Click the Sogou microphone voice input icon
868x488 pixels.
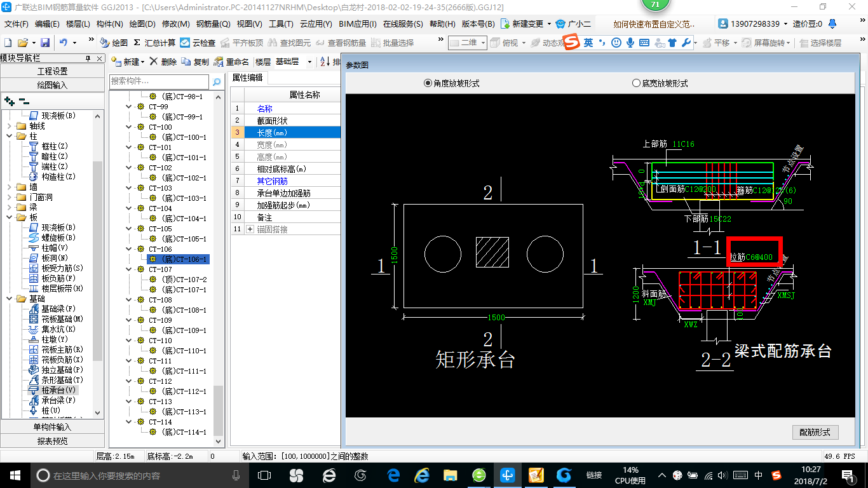pos(630,43)
